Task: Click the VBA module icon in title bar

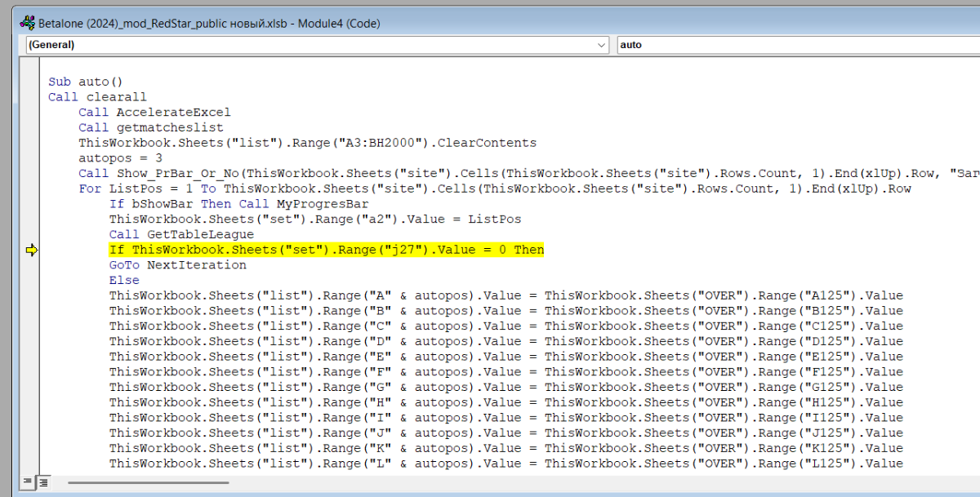Action: point(27,24)
